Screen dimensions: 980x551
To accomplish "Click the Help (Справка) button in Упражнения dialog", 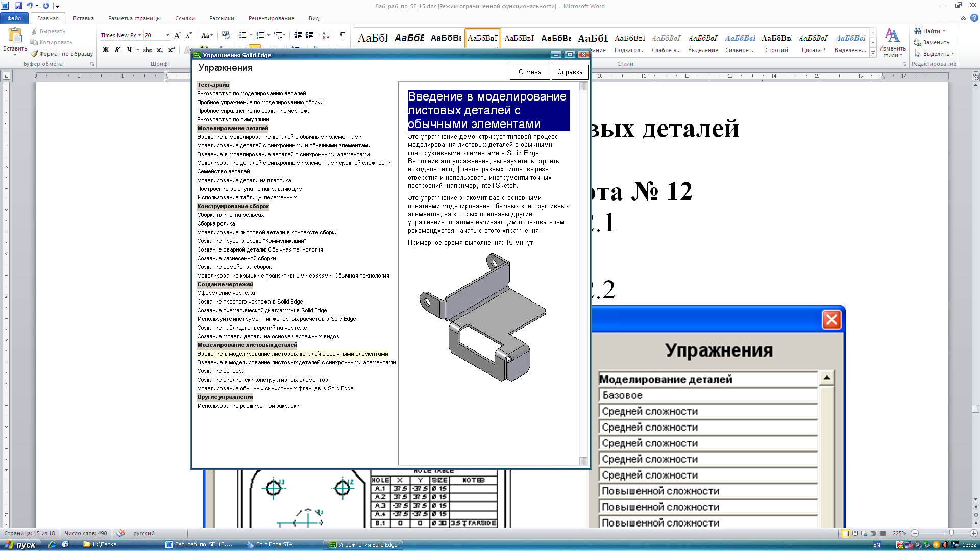I will click(x=570, y=72).
